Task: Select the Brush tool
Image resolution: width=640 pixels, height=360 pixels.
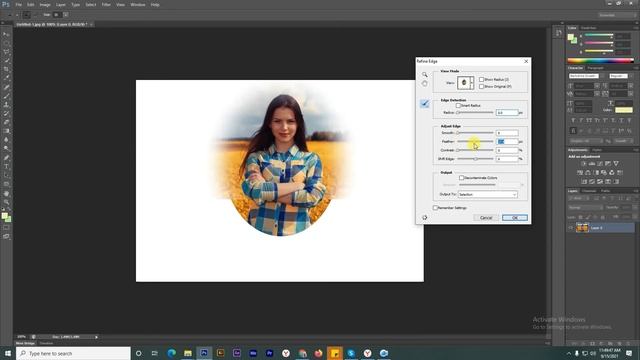Action: point(7,96)
